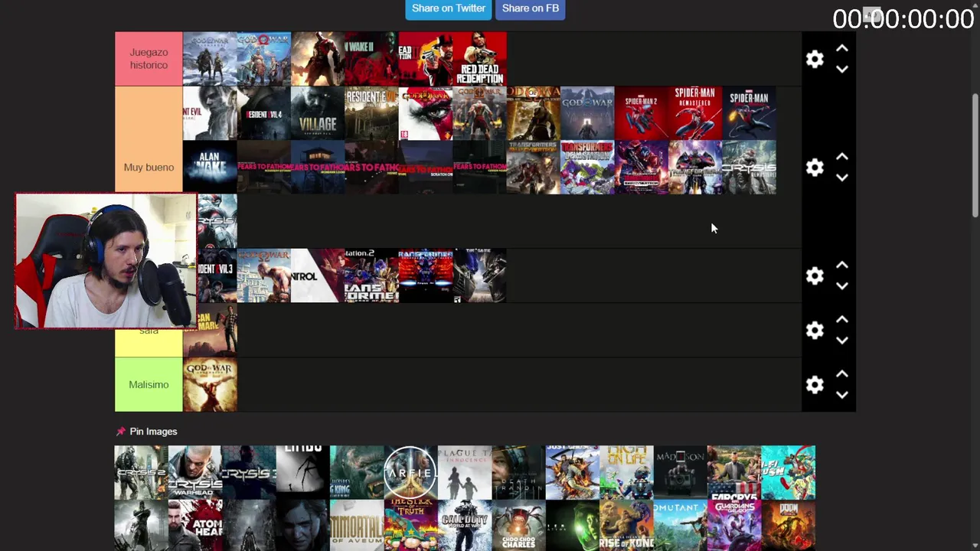Move Juegazo historico tier down with arrow
Image resolution: width=980 pixels, height=551 pixels.
[x=842, y=69]
